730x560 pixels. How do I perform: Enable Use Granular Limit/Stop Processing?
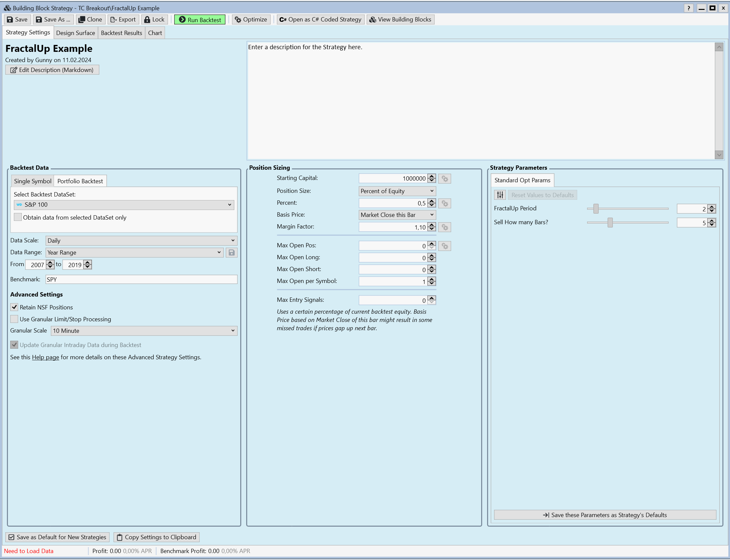14,319
